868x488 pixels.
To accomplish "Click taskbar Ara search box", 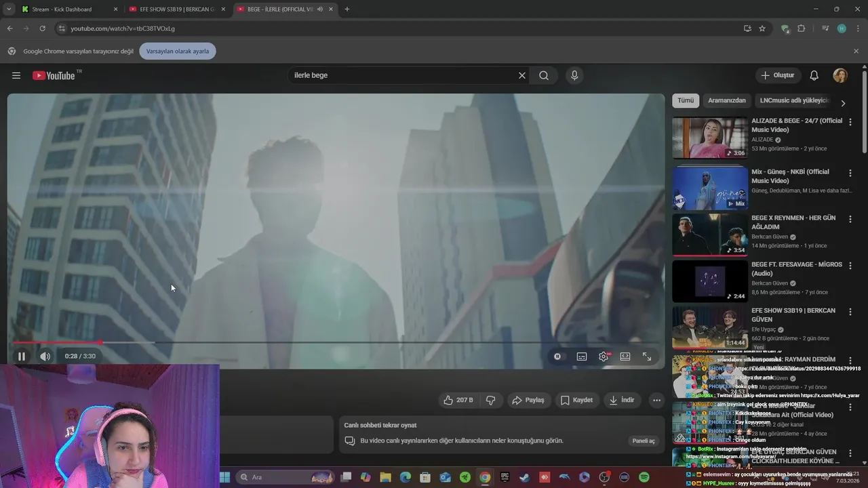I will point(284,477).
